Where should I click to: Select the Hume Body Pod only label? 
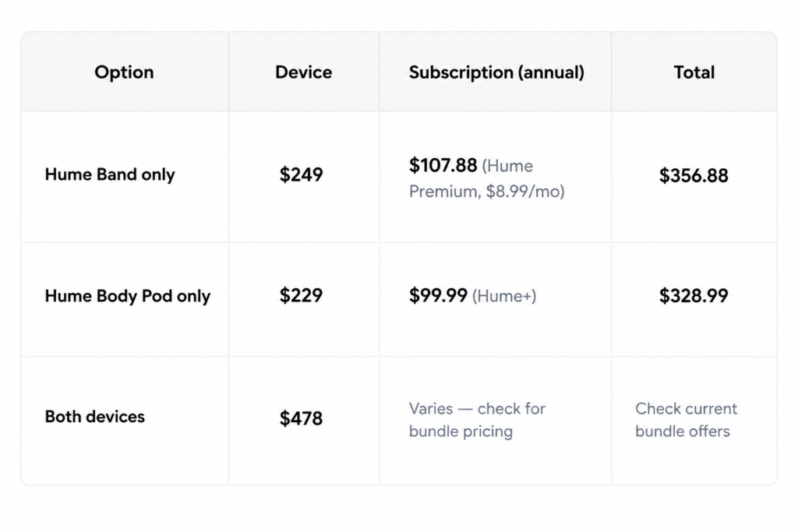(x=128, y=296)
